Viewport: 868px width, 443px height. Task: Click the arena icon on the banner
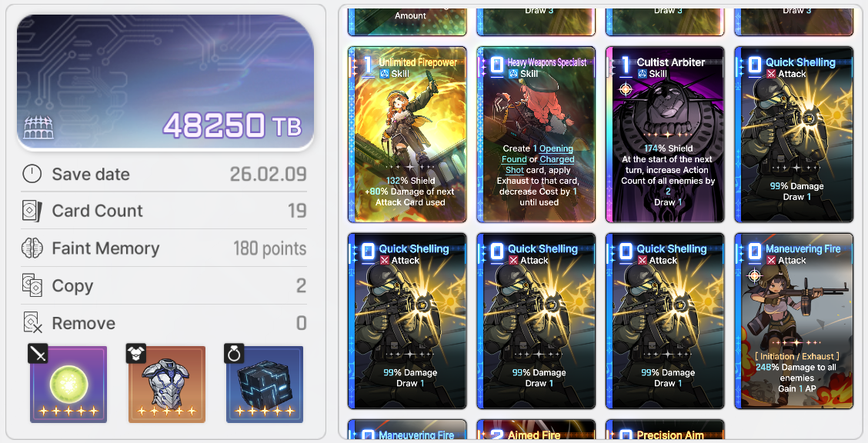pos(38,128)
